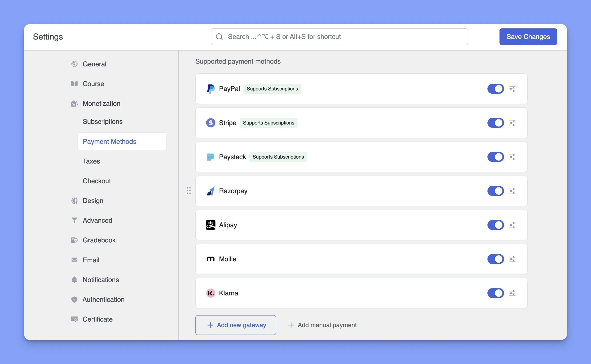Screen dimensions: 591x364
Task: Disable the Stripe payment toggle
Action: [496, 123]
